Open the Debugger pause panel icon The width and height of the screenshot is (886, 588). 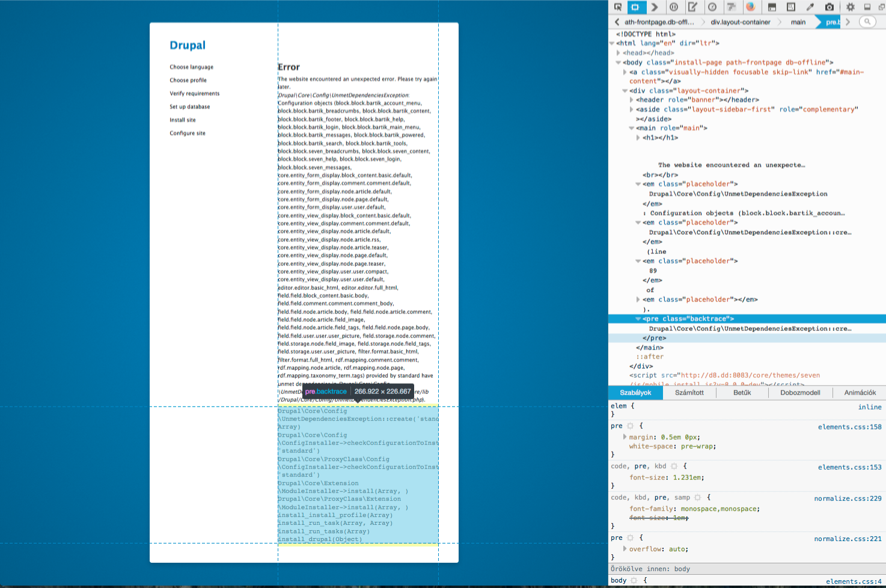pyautogui.click(x=674, y=7)
